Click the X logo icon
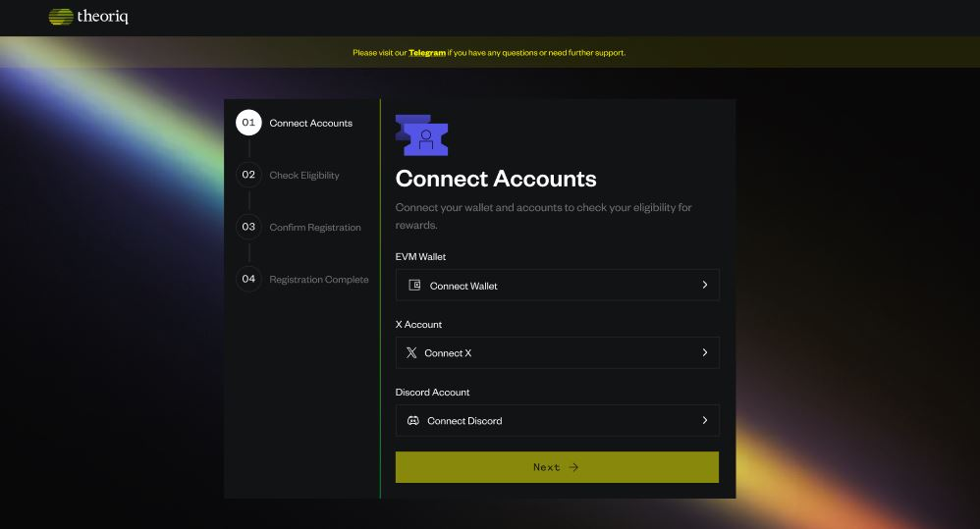Viewport: 980px width, 529px height. [x=411, y=352]
